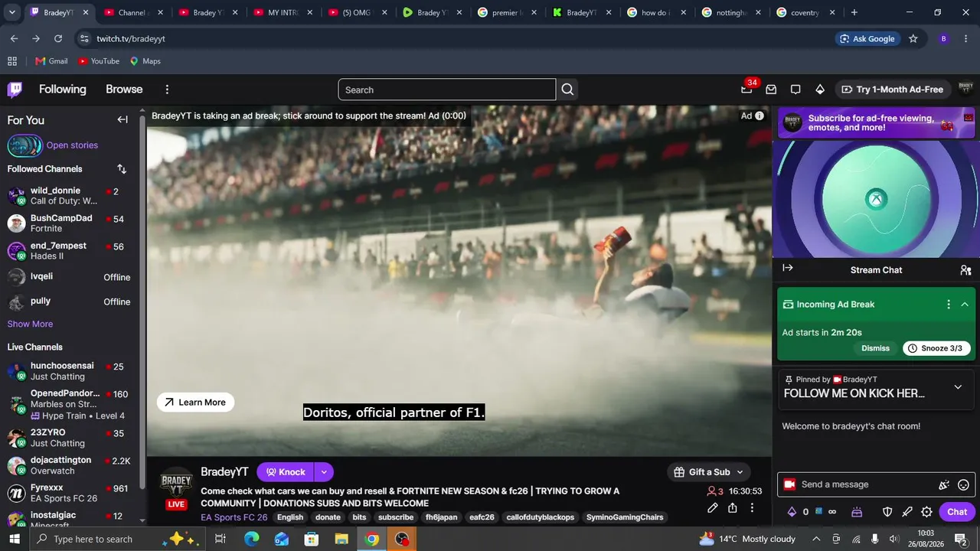This screenshot has width=980, height=551.
Task: Open the EA Sports FC 26 category link
Action: pyautogui.click(x=234, y=517)
